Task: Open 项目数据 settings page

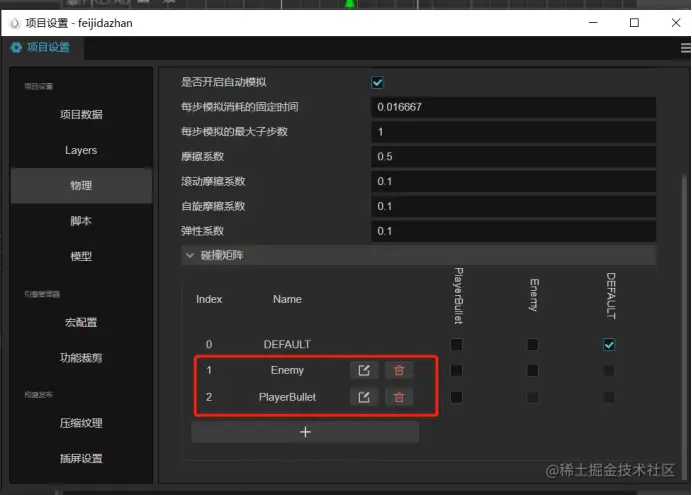Action: 81,115
